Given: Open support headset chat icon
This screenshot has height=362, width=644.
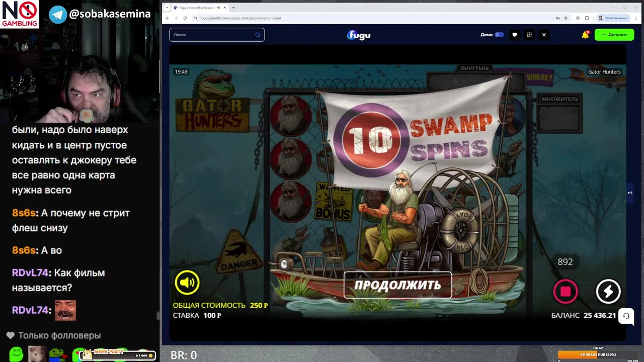Looking at the screenshot, I should pyautogui.click(x=626, y=316).
